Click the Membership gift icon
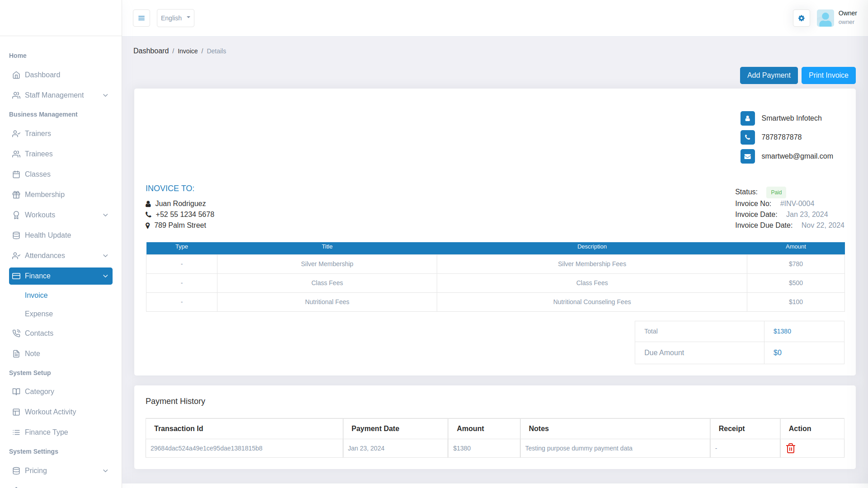 point(16,195)
